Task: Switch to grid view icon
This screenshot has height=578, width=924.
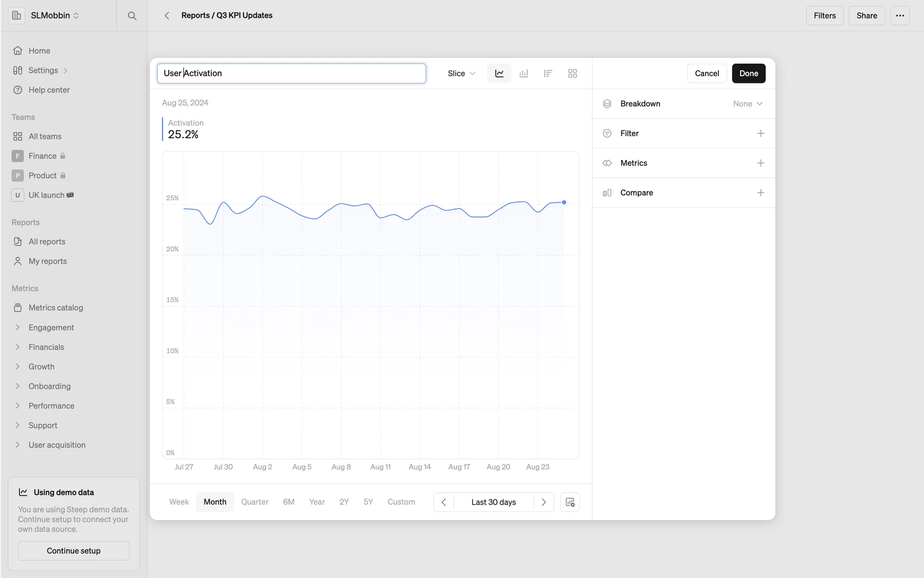Action: pos(572,73)
